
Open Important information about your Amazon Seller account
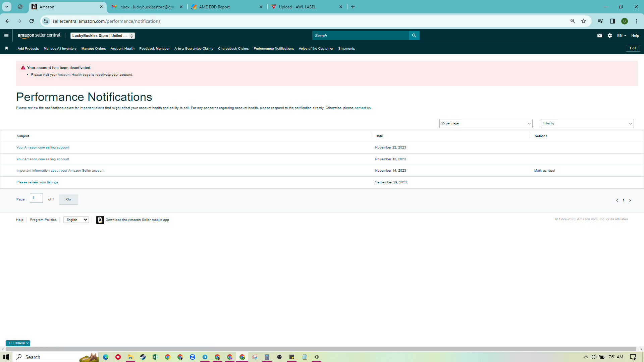[x=60, y=171]
